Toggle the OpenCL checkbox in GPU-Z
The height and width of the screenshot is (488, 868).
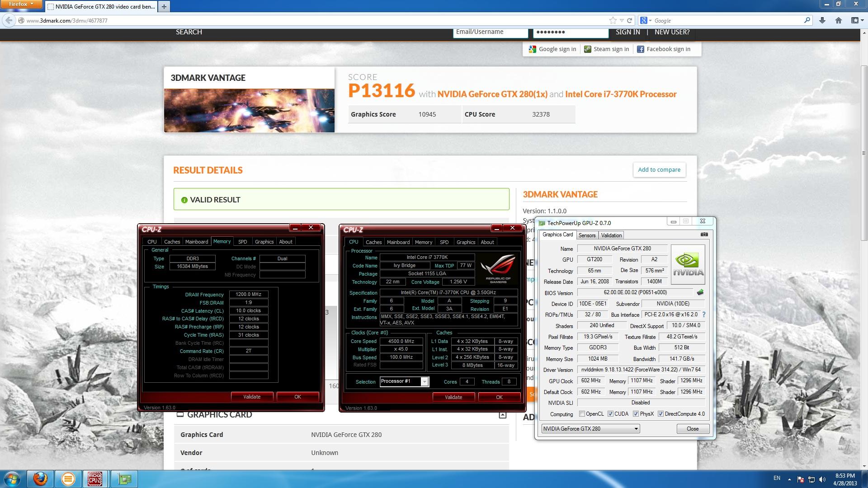coord(582,414)
